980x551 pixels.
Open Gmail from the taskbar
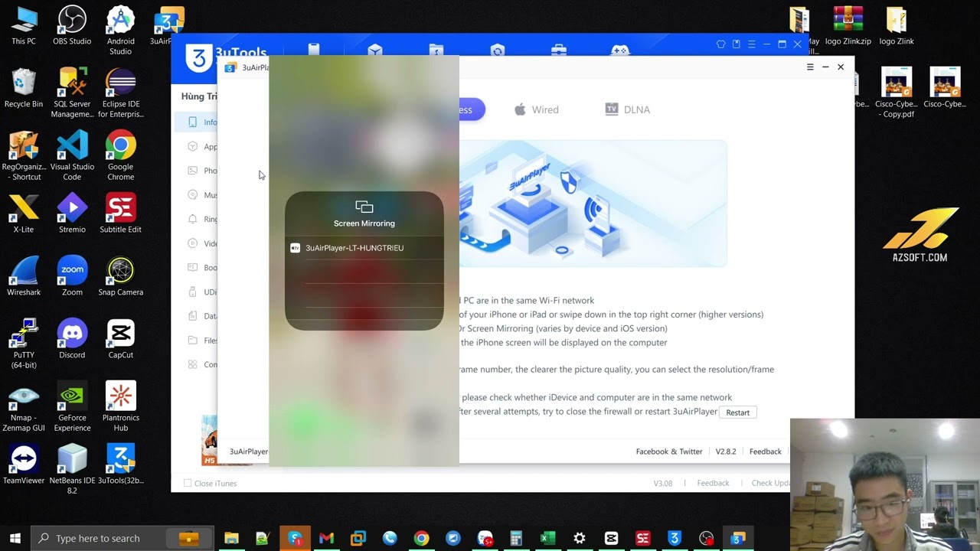click(326, 538)
